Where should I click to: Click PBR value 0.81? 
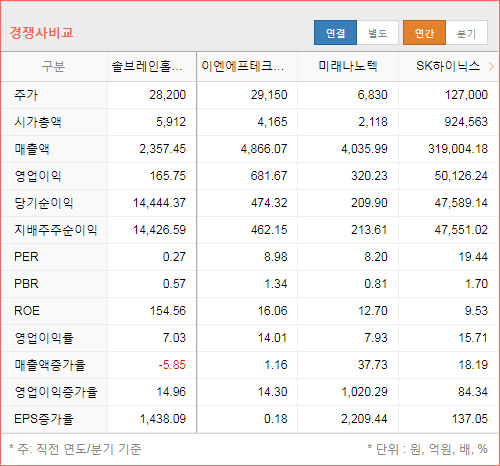pos(376,284)
